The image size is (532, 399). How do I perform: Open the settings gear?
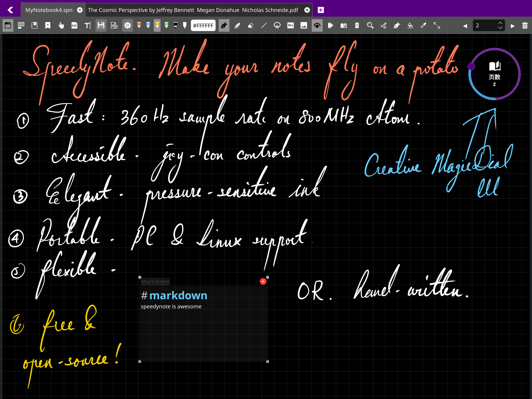[127, 25]
